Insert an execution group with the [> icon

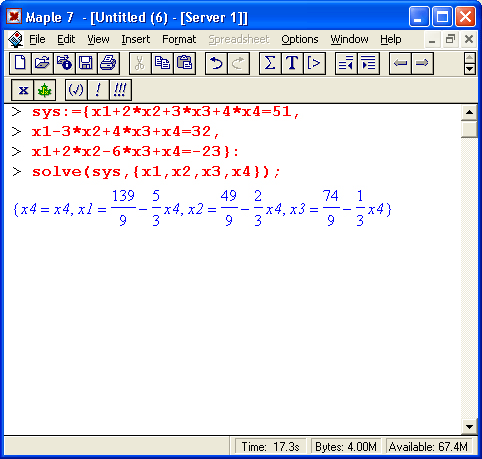click(314, 63)
